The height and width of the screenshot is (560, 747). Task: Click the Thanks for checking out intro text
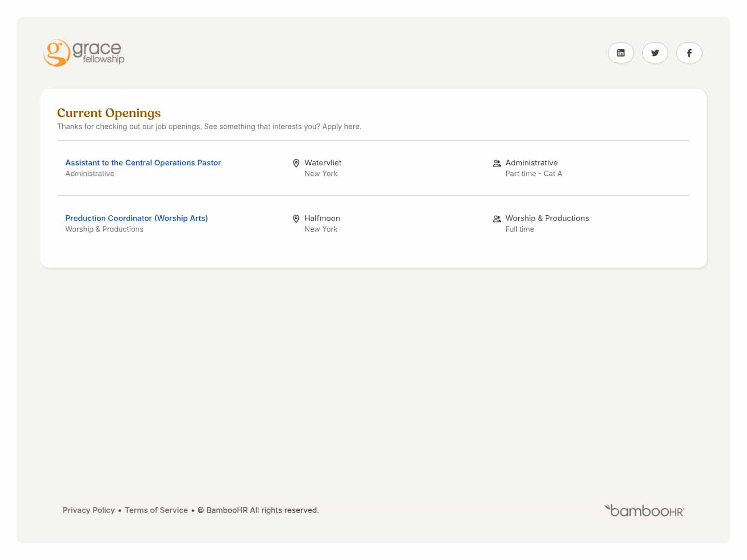(209, 127)
